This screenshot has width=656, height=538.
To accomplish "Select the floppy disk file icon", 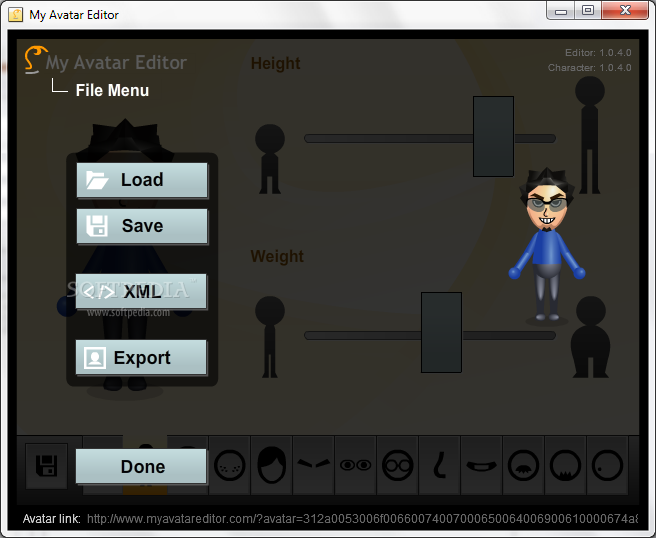I will pos(46,466).
